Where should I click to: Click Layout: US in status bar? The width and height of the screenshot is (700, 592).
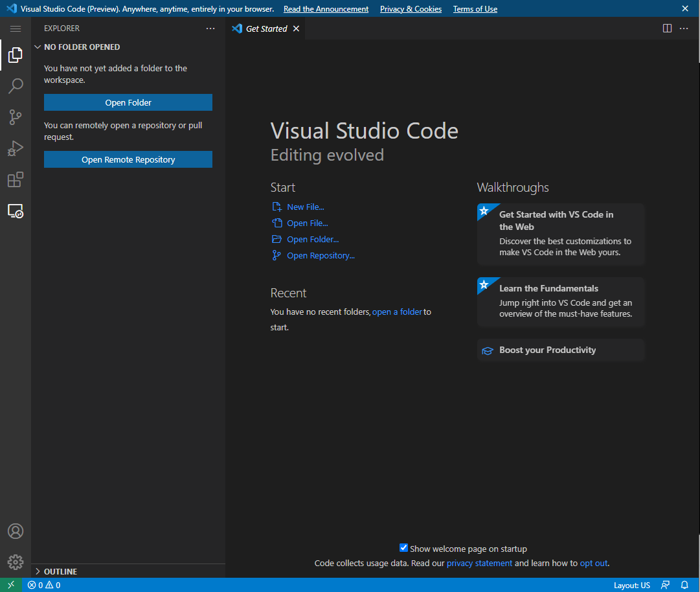click(632, 585)
